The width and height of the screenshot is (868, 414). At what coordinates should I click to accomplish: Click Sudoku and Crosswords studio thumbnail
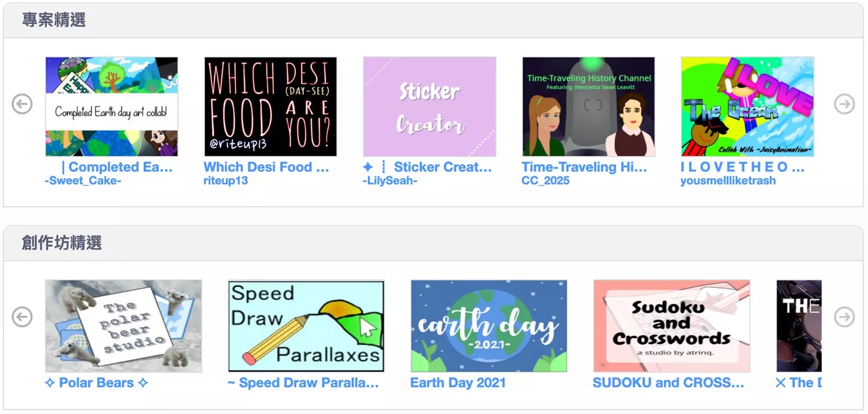[x=672, y=325]
